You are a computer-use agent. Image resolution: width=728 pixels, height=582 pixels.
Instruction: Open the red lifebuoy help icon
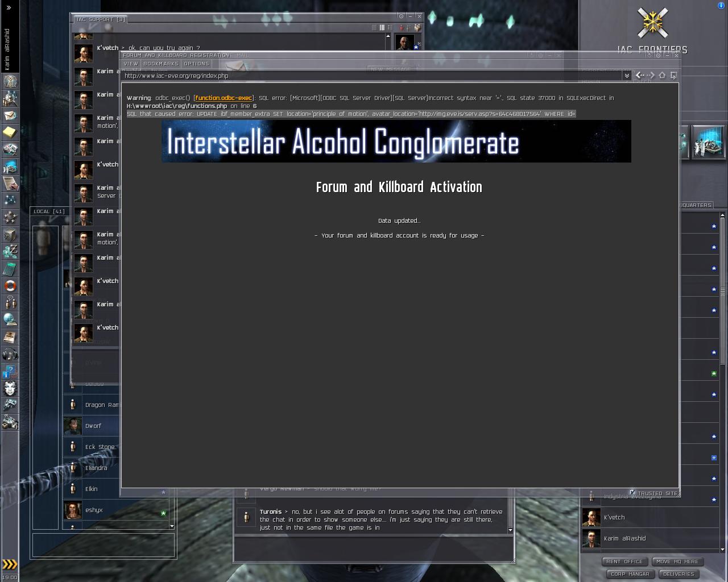[x=10, y=285]
